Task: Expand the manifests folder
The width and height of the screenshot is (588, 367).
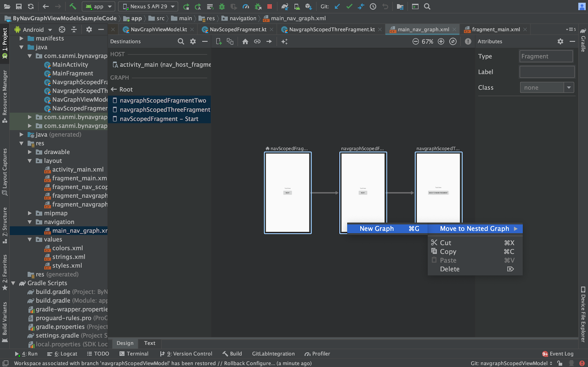Action: pyautogui.click(x=21, y=39)
